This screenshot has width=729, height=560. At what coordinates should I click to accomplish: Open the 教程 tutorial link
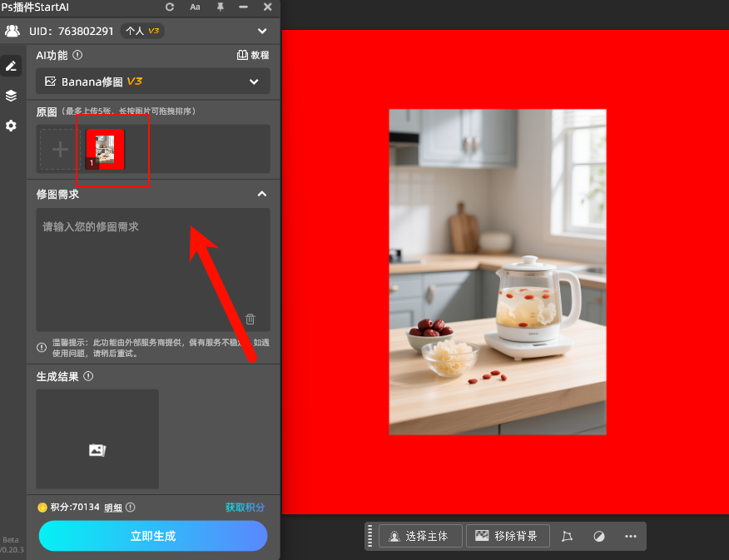point(253,55)
